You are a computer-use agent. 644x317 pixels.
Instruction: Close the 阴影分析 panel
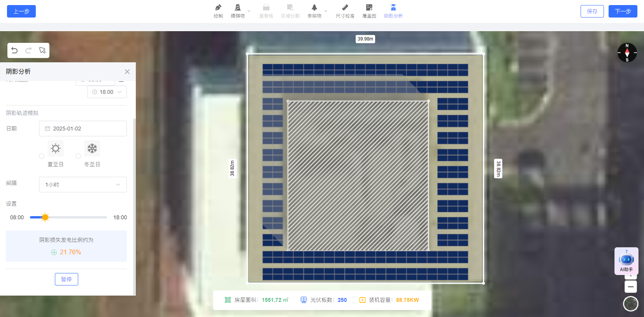click(127, 72)
